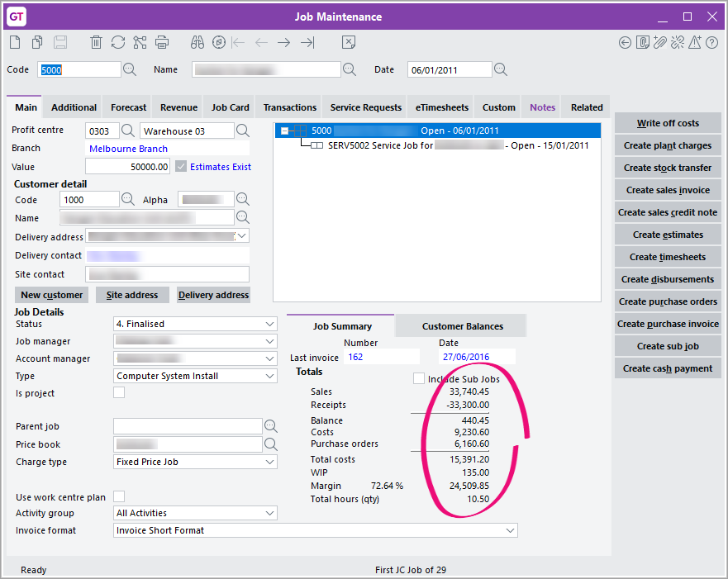The height and width of the screenshot is (579, 728).
Task: Open the binoculars Find icon
Action: pyautogui.click(x=197, y=42)
